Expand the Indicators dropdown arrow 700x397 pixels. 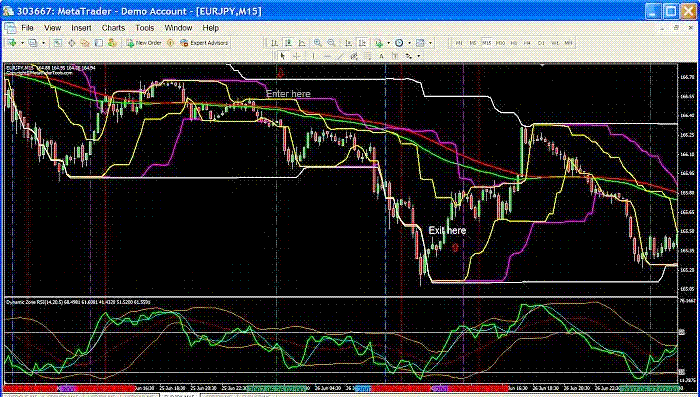point(388,43)
